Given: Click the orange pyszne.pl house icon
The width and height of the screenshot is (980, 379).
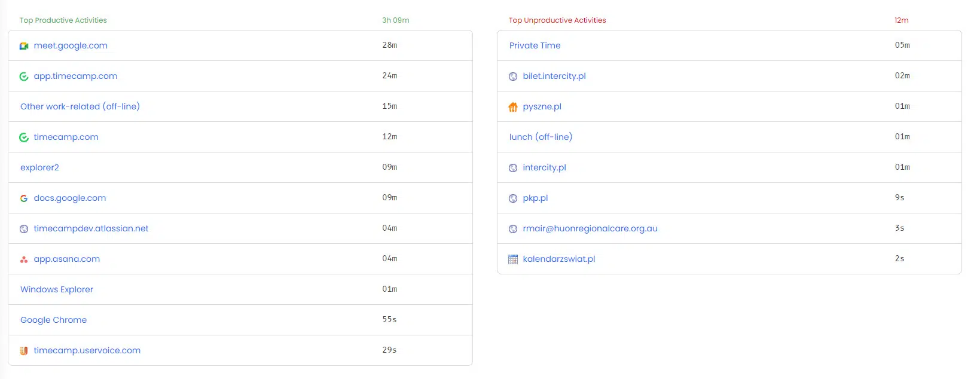Looking at the screenshot, I should [513, 107].
